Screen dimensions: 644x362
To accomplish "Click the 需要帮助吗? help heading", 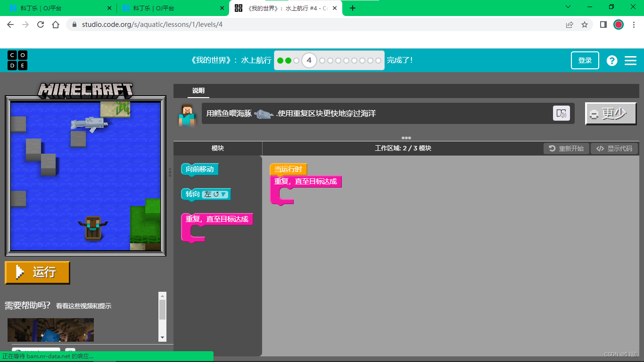I will 28,305.
